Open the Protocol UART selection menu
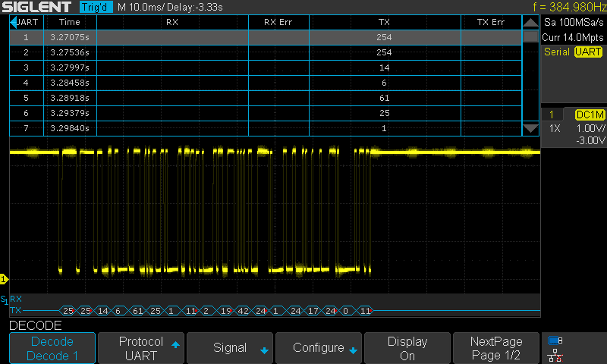Screen dimensions: 607x364 pyautogui.click(x=141, y=348)
